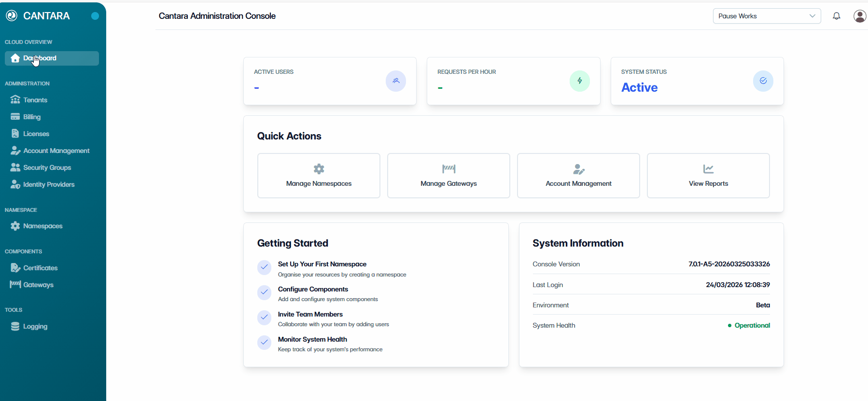Click the Namespaces gear icon in sidebar
Image resolution: width=868 pixels, height=401 pixels.
[15, 226]
